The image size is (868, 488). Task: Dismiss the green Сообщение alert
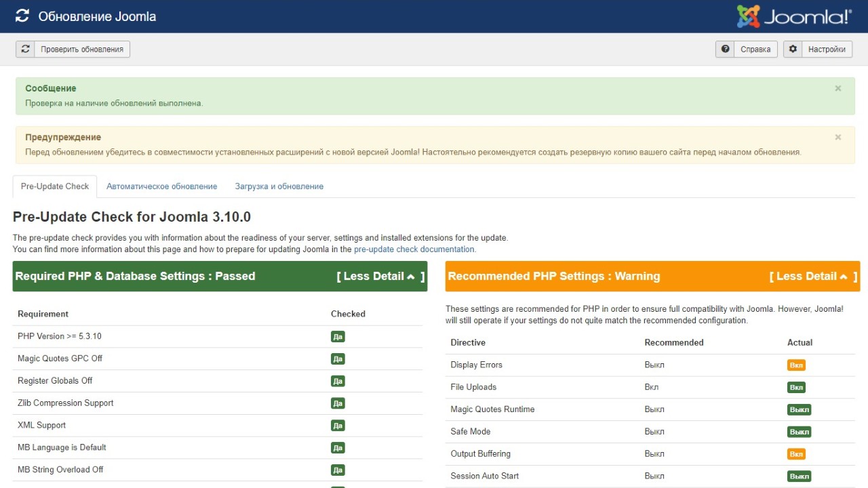pyautogui.click(x=838, y=89)
